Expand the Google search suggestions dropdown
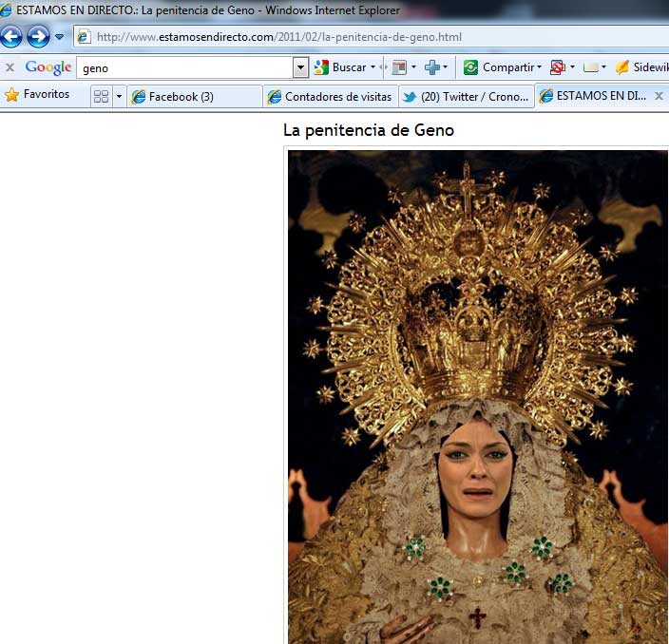This screenshot has width=669, height=644. click(301, 67)
